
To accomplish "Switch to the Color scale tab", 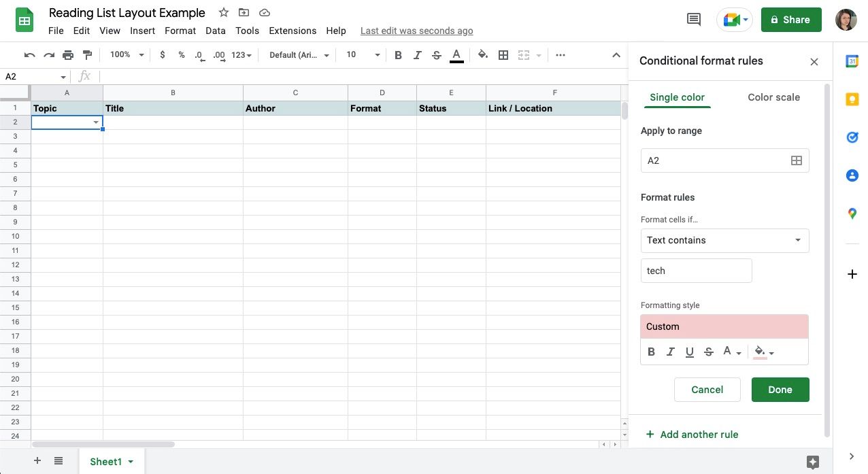I will [x=773, y=97].
